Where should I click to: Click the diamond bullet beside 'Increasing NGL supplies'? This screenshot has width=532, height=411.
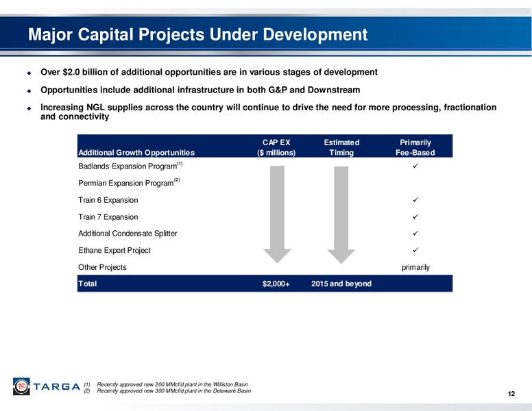[29, 108]
